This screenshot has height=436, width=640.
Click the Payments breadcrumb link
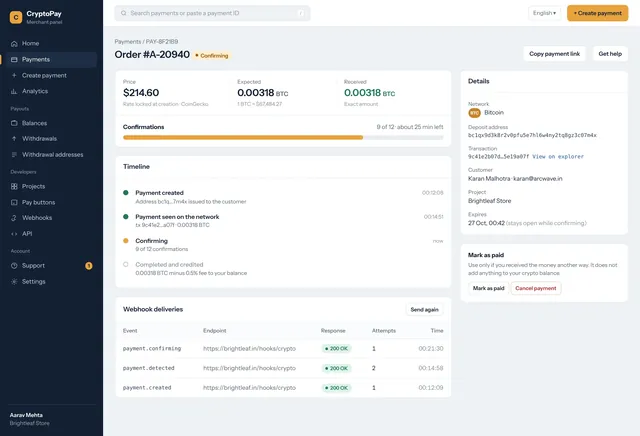tap(128, 42)
